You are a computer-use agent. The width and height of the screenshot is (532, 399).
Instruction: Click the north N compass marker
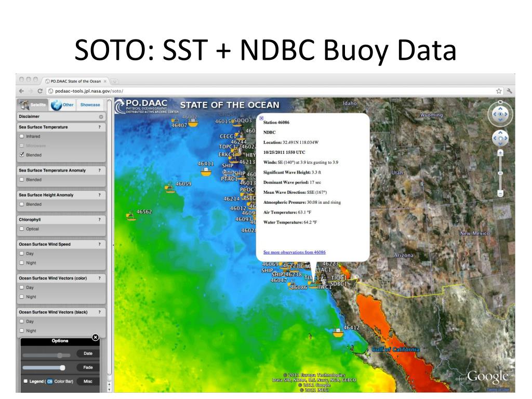pyautogui.click(x=500, y=102)
